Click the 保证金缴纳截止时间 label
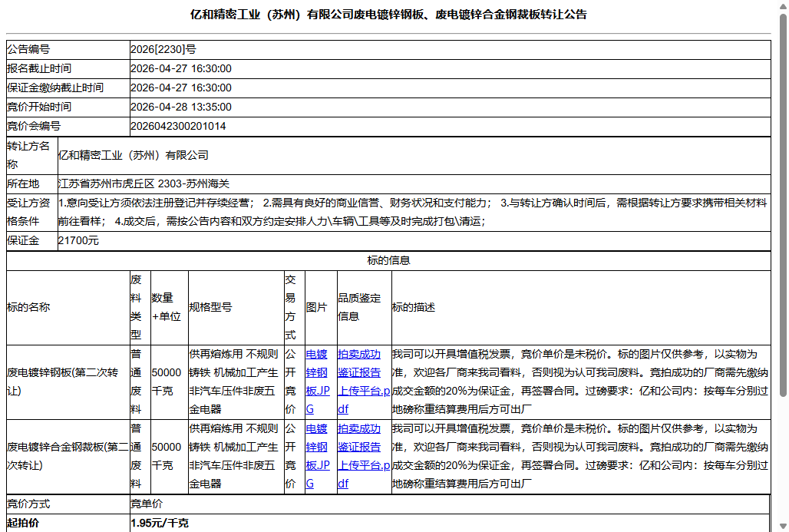The image size is (789, 532). (x=55, y=88)
